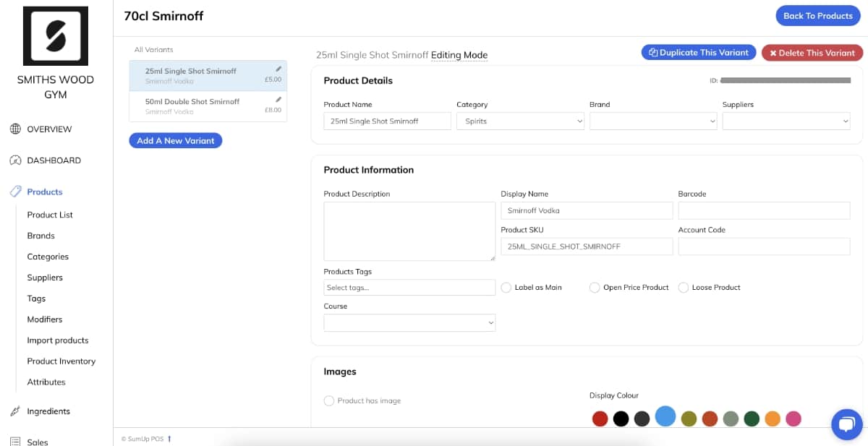Image resolution: width=868 pixels, height=446 pixels.
Task: Go to Brands in the sidebar
Action: (41, 236)
